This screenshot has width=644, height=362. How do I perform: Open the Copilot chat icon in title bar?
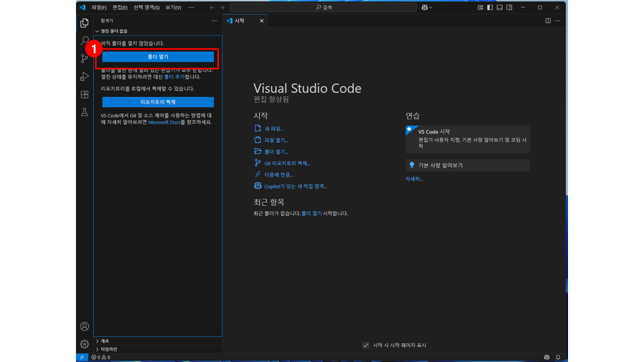coord(425,8)
